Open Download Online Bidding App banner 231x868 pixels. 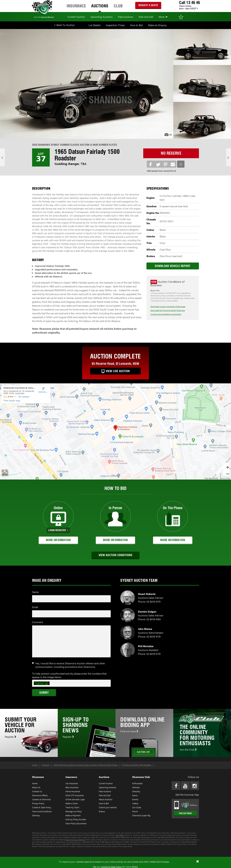tap(144, 733)
